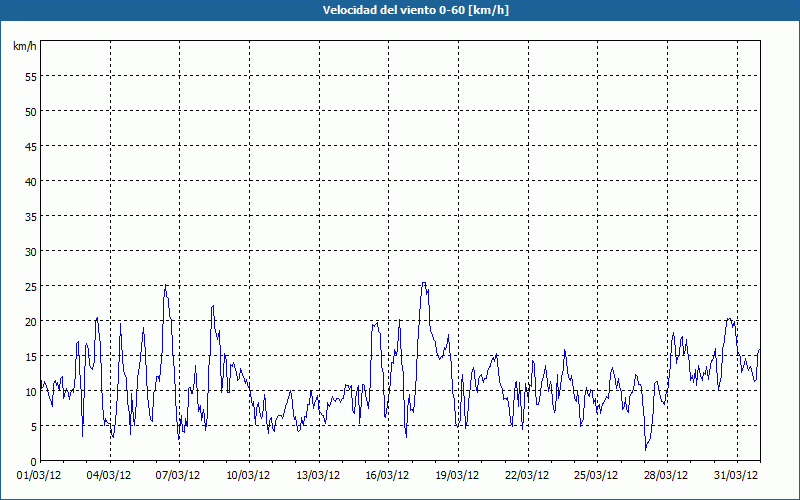
Task: Click the date label 07/03/12
Action: (x=178, y=475)
